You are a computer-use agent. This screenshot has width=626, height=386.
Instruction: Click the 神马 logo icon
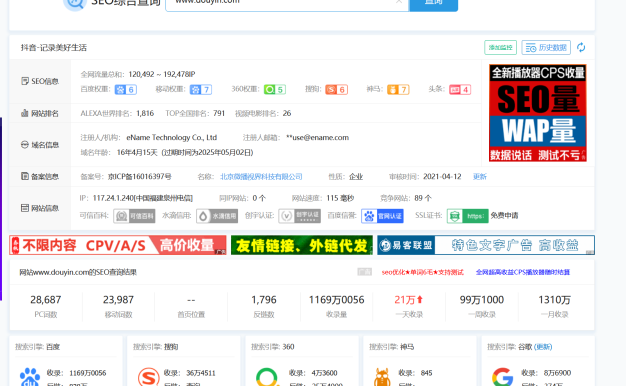(382, 377)
